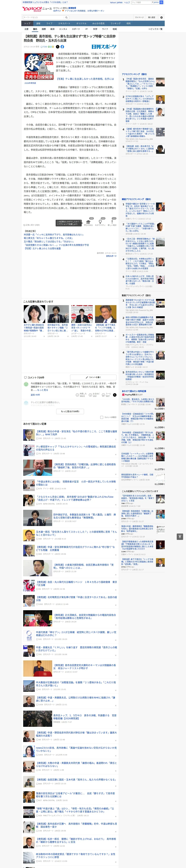Close the reaction support tooltip
The height and width of the screenshot is (868, 186).
pos(80,221)
